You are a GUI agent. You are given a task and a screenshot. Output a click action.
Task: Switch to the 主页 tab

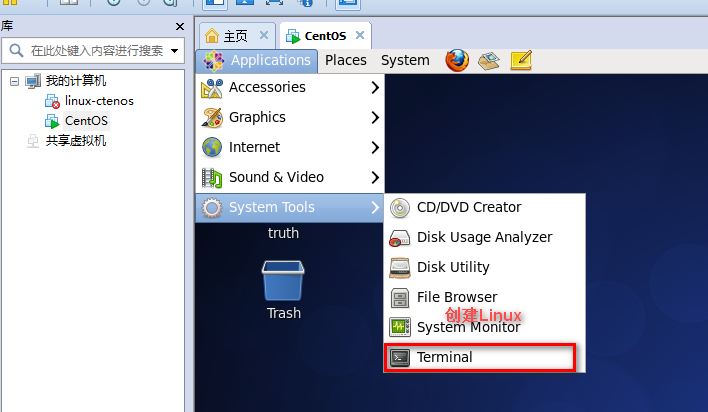tap(237, 36)
